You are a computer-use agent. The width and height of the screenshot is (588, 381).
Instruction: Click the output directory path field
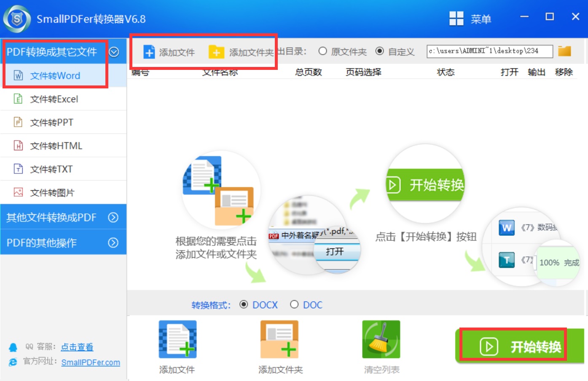[489, 51]
